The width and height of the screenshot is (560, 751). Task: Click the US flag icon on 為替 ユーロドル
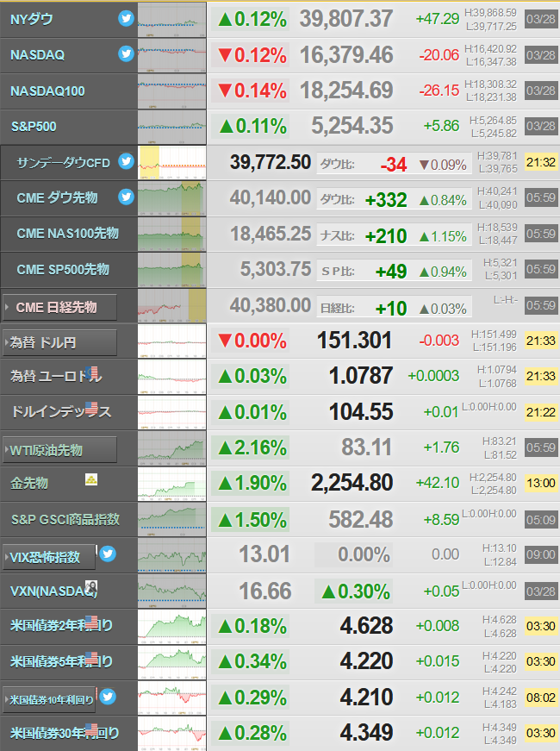tap(92, 372)
